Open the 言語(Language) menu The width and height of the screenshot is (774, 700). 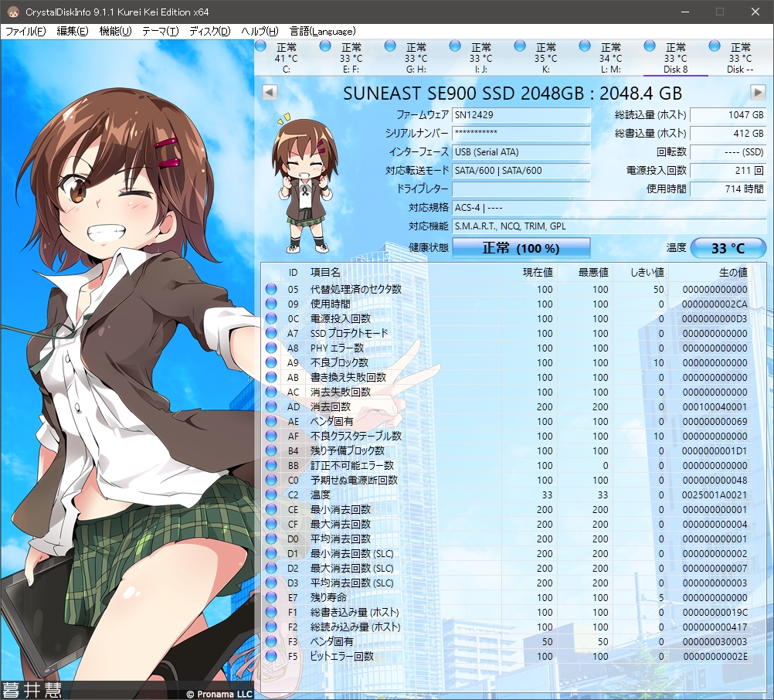click(x=322, y=32)
